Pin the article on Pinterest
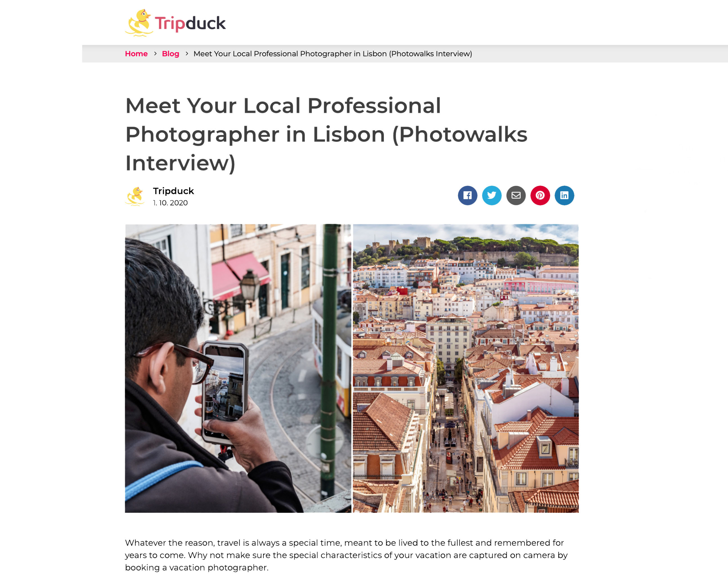This screenshot has width=728, height=582. 540,195
